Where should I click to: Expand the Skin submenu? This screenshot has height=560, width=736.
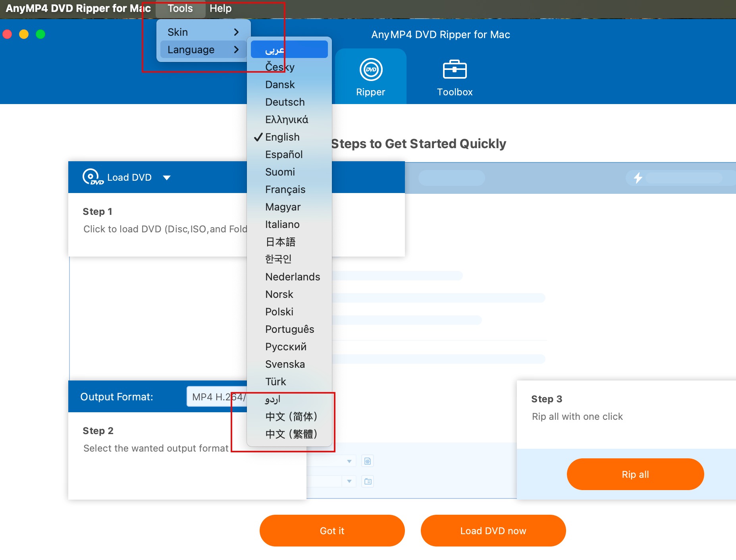(x=203, y=32)
